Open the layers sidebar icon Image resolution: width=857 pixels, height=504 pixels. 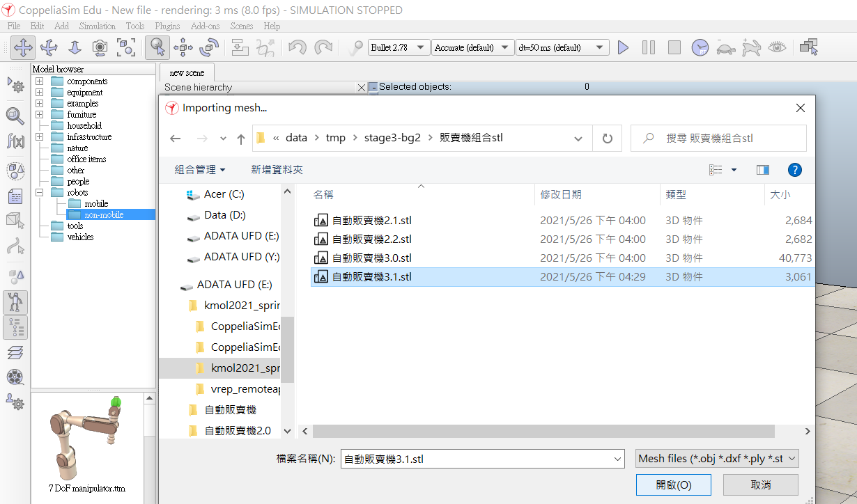click(15, 353)
